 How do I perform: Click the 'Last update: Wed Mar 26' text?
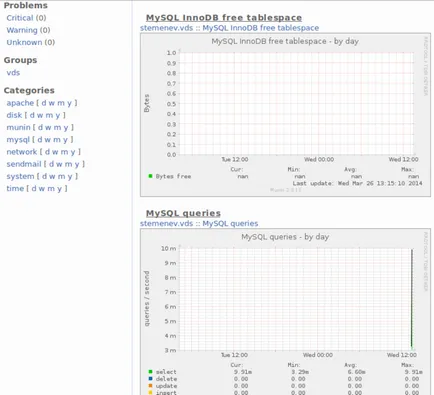[358, 183]
